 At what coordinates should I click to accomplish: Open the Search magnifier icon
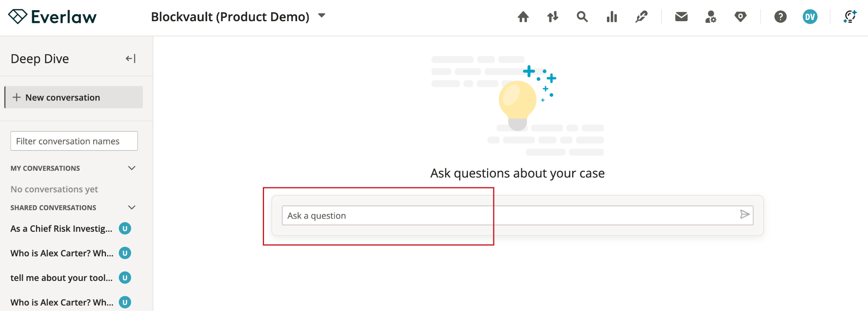pyautogui.click(x=582, y=17)
